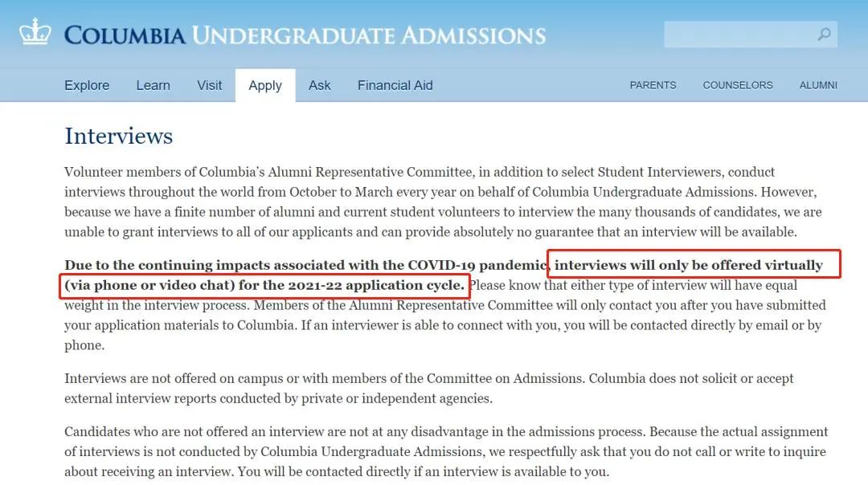
Task: Type in the site search field
Action: (739, 35)
